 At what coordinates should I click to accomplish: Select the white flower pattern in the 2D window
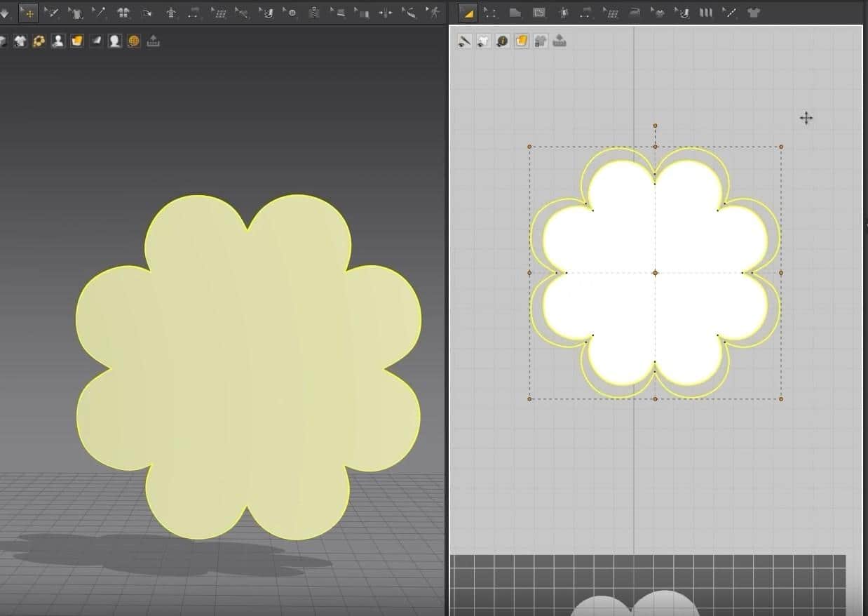coord(655,273)
